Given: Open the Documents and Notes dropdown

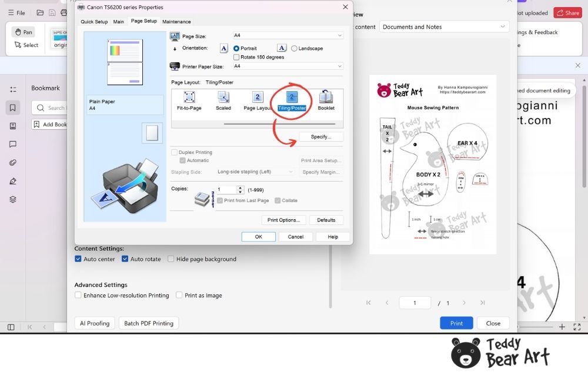Looking at the screenshot, I should pyautogui.click(x=444, y=27).
